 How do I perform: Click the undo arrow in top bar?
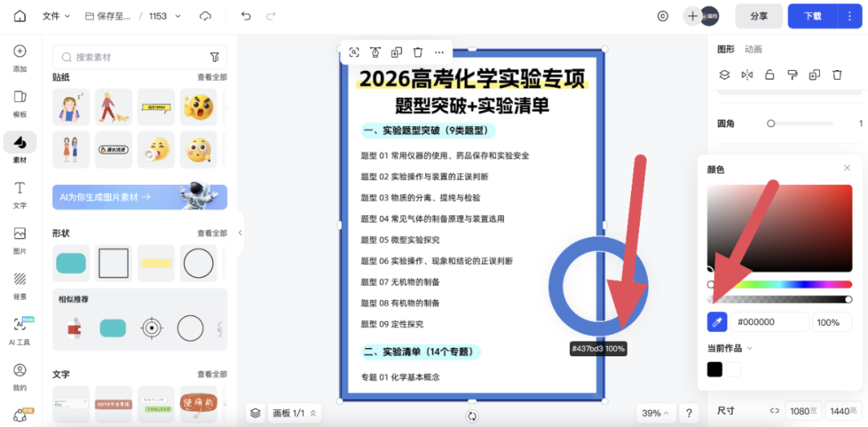(246, 16)
